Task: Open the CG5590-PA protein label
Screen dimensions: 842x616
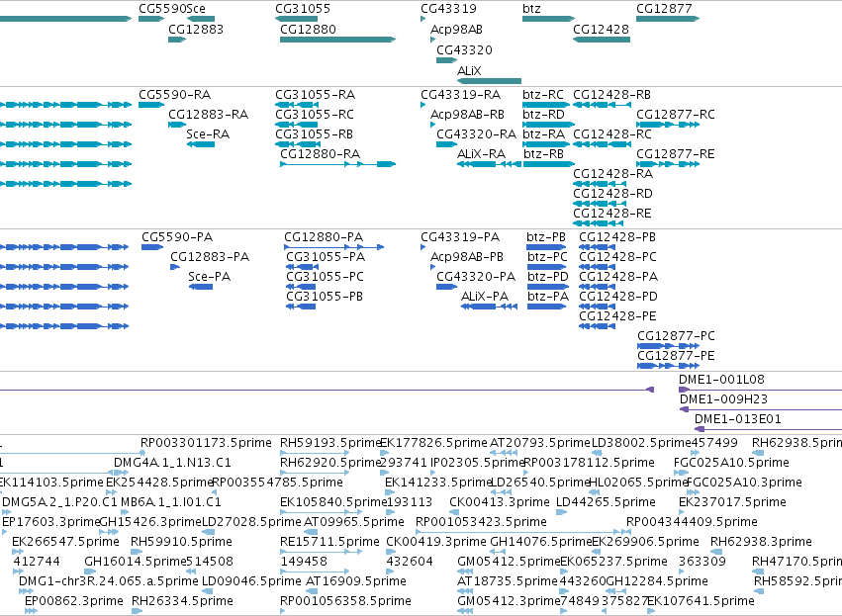Action: [x=177, y=237]
